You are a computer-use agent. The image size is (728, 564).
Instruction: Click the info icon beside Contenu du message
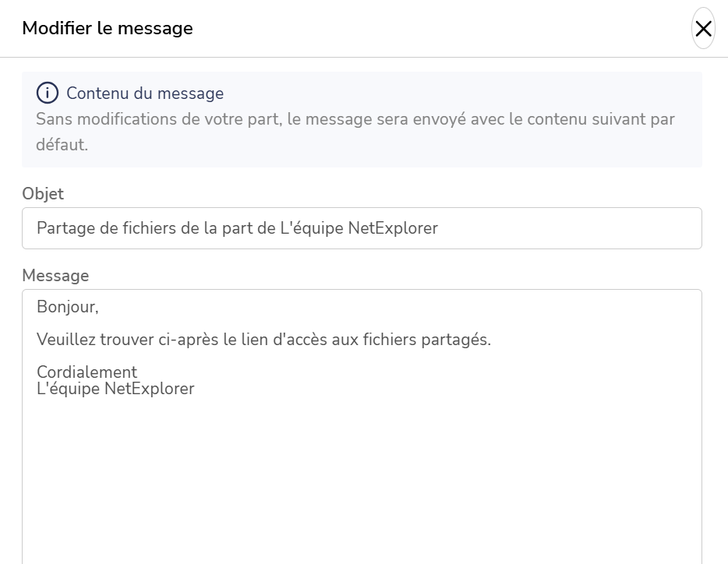[x=48, y=93]
